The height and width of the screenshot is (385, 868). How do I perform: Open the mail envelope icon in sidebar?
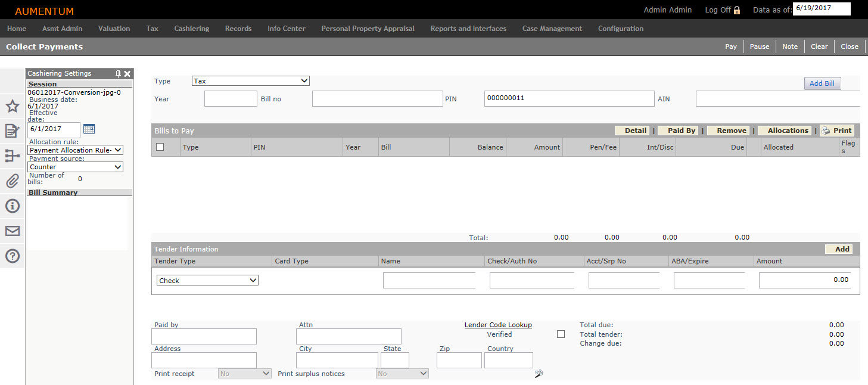[x=13, y=231]
